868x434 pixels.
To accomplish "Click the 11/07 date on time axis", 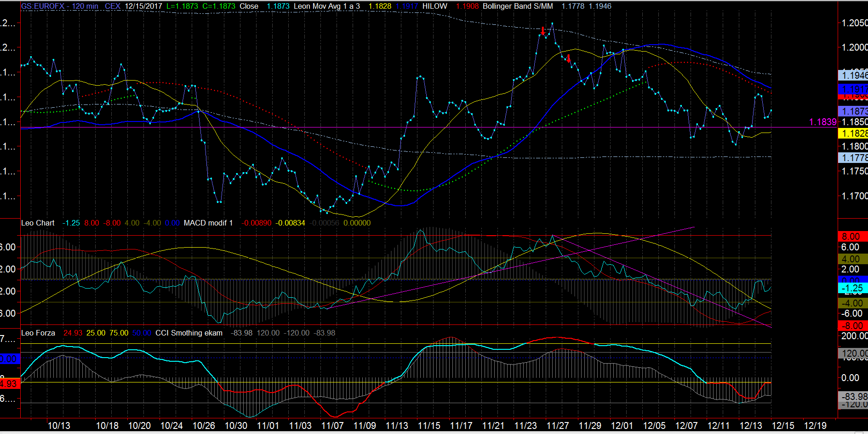I will [x=332, y=426].
